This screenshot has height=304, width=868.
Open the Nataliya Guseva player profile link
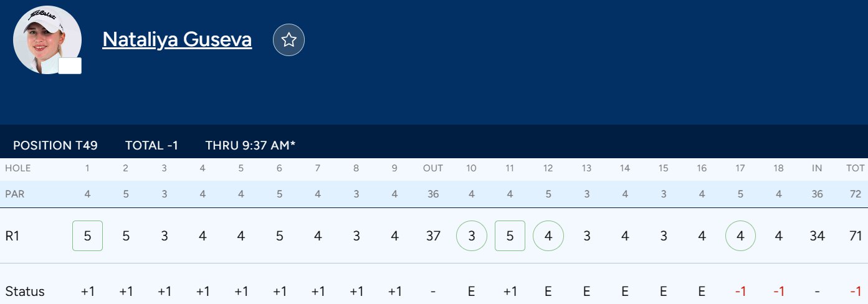[x=177, y=39]
